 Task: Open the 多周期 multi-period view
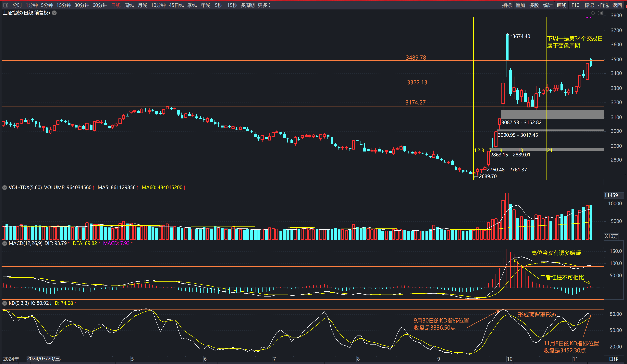tap(247, 5)
